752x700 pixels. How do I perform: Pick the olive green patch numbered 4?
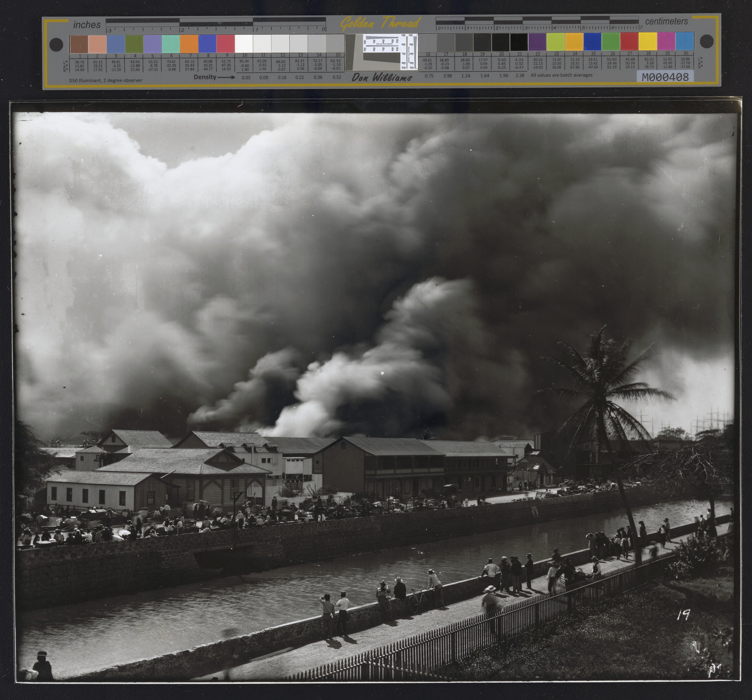point(134,44)
